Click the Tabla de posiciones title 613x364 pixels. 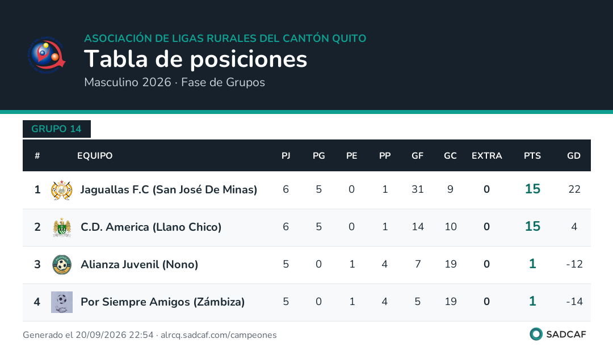click(x=195, y=60)
